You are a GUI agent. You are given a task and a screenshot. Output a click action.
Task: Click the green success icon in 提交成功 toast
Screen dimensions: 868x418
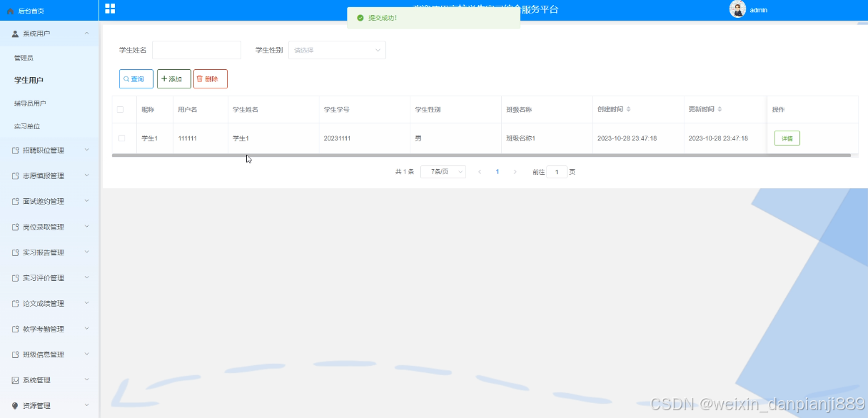click(360, 18)
